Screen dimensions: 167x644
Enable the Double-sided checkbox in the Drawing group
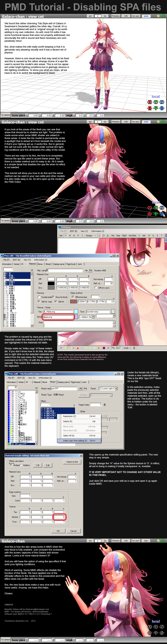(39, 297)
